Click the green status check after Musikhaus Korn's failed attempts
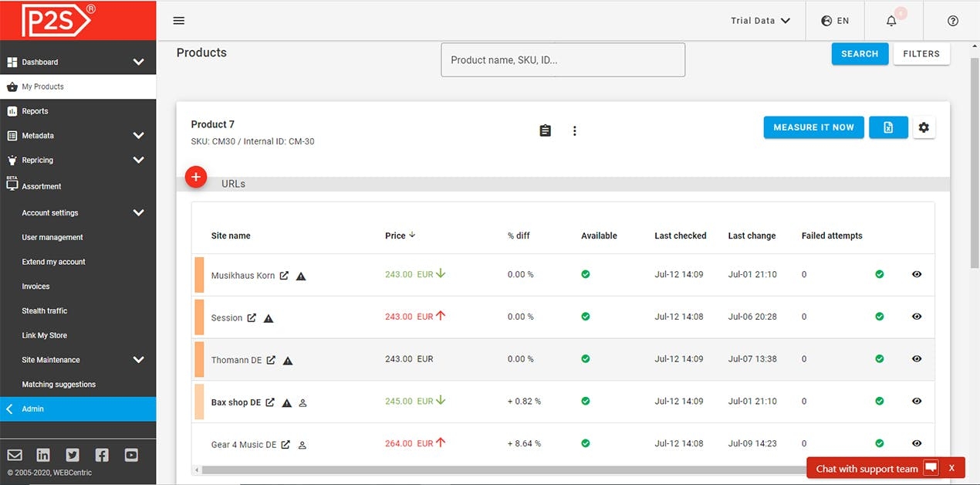This screenshot has height=485, width=980. click(x=880, y=274)
